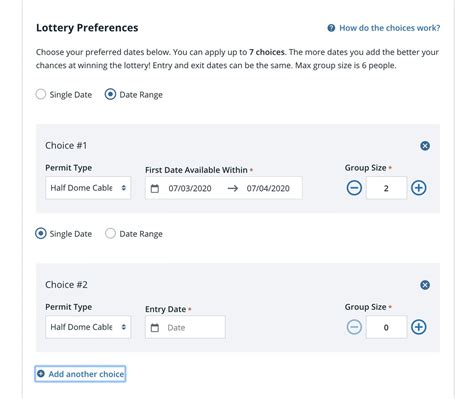Open Choice #1 Permit Type dropdown
The height and width of the screenshot is (399, 474).
pos(88,188)
